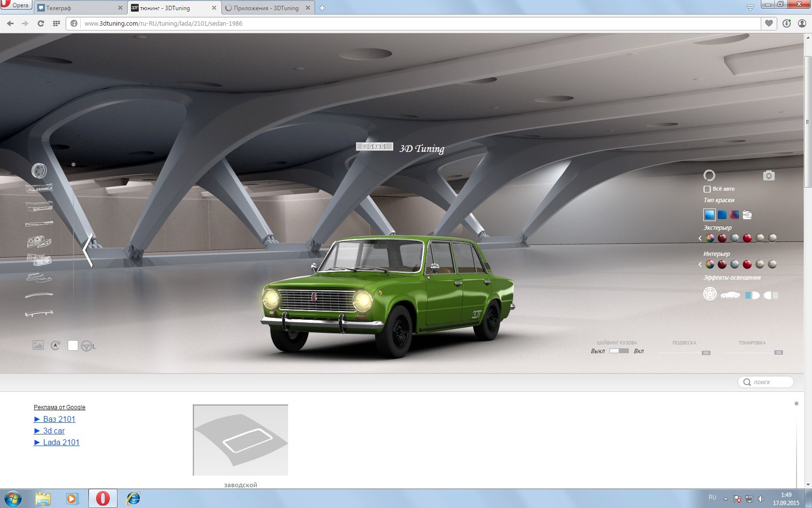Bookmark page with the heart icon
812x508 pixels.
(768, 23)
